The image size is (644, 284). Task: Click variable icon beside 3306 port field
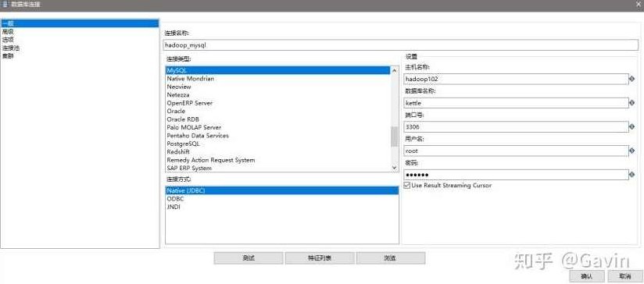pos(632,127)
